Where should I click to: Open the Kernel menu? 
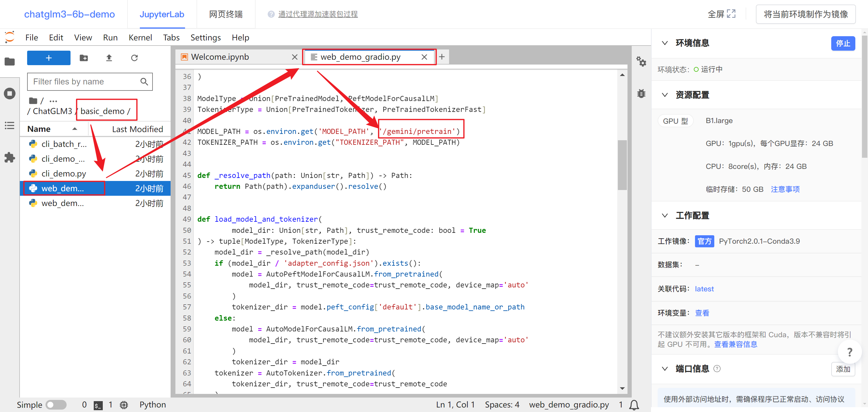pyautogui.click(x=140, y=37)
